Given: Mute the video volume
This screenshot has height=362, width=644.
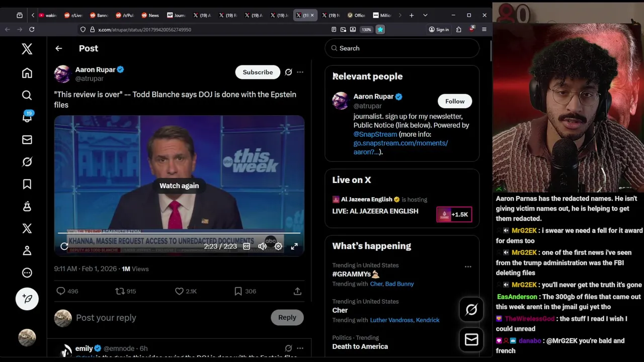Looking at the screenshot, I should coord(262,246).
